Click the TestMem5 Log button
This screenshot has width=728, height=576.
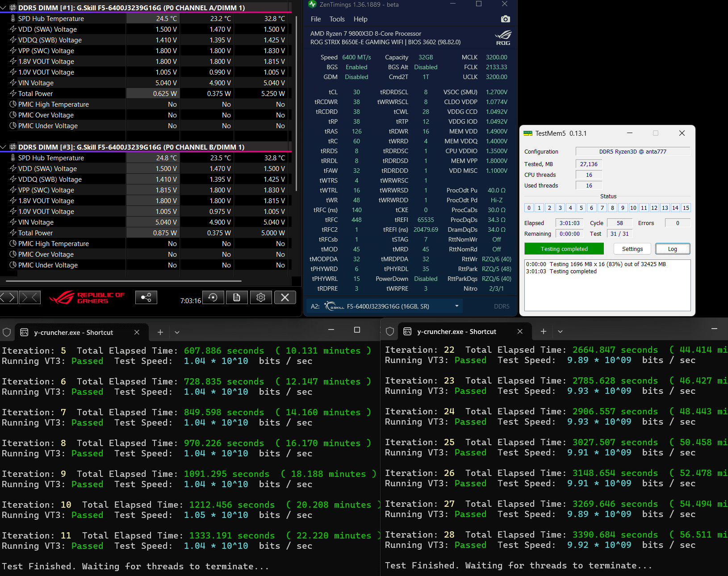[672, 249]
